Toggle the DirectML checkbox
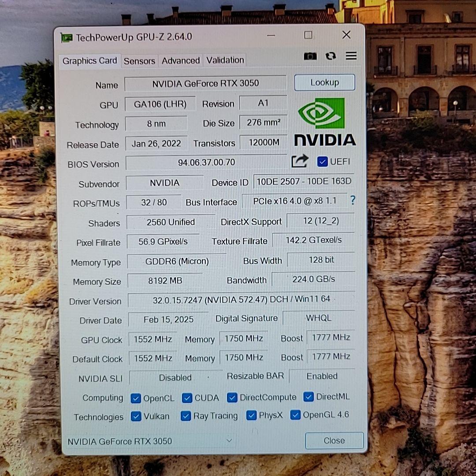The width and height of the screenshot is (476, 476). click(x=309, y=397)
